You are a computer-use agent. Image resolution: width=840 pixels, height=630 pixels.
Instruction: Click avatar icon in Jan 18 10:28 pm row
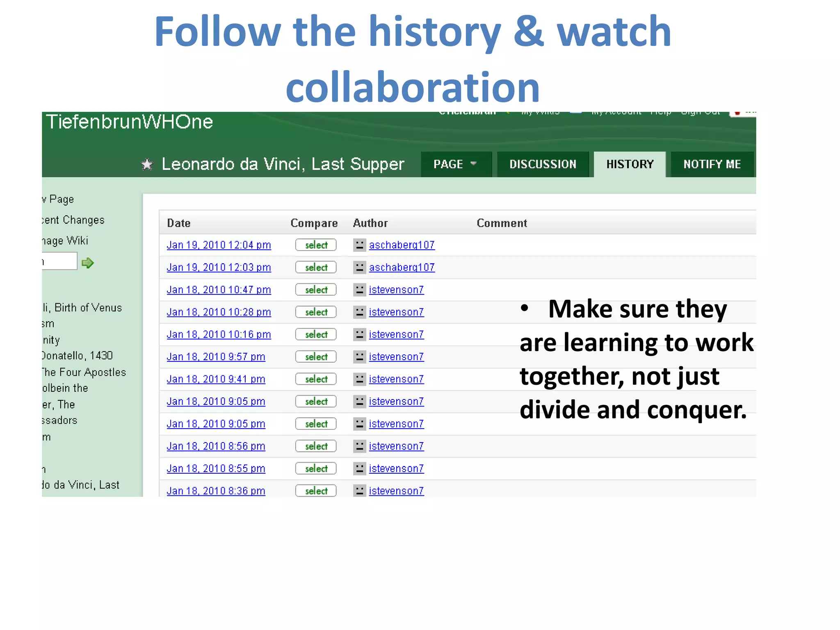pyautogui.click(x=359, y=312)
